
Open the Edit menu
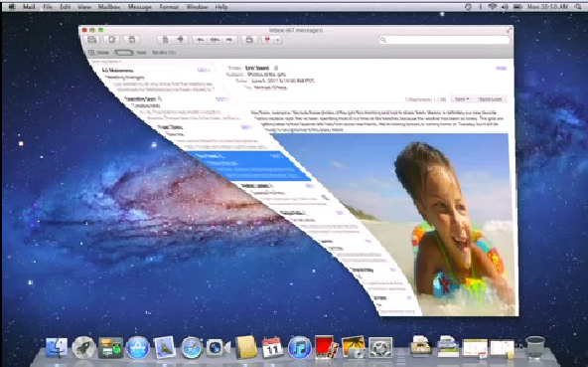[x=66, y=7]
